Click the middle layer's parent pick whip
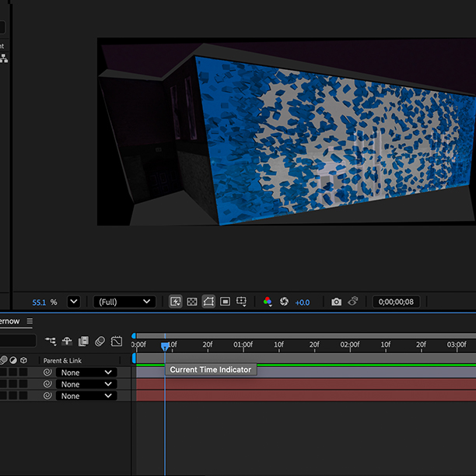476x476 pixels. pos(47,384)
